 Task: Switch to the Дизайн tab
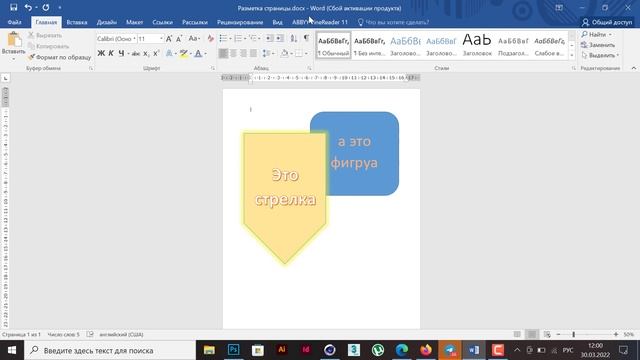[107, 22]
